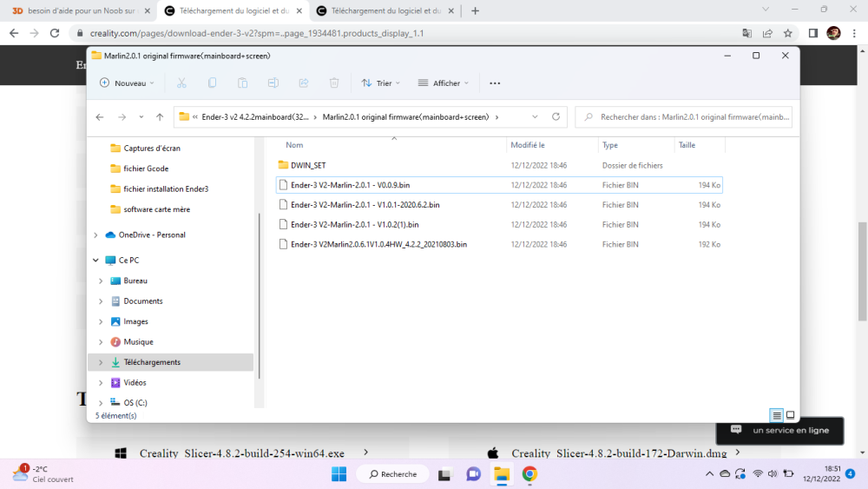This screenshot has height=489, width=868.
Task: Open the Nouveau dropdown button
Action: 128,83
